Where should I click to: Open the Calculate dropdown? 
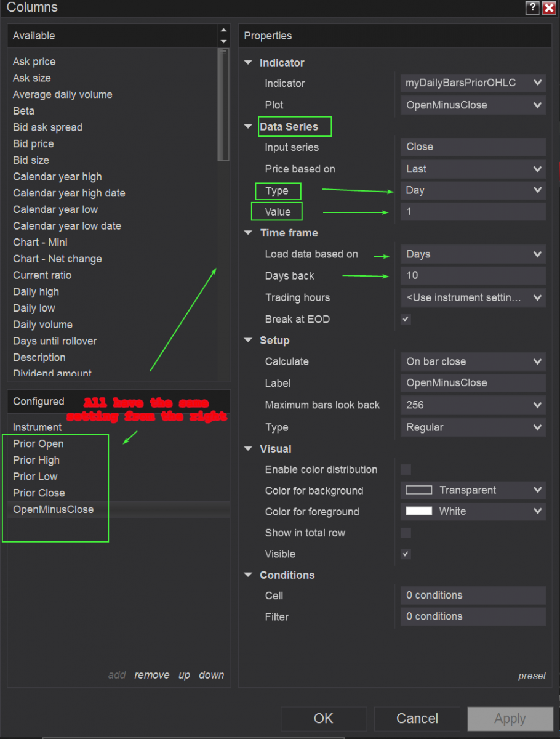click(473, 361)
